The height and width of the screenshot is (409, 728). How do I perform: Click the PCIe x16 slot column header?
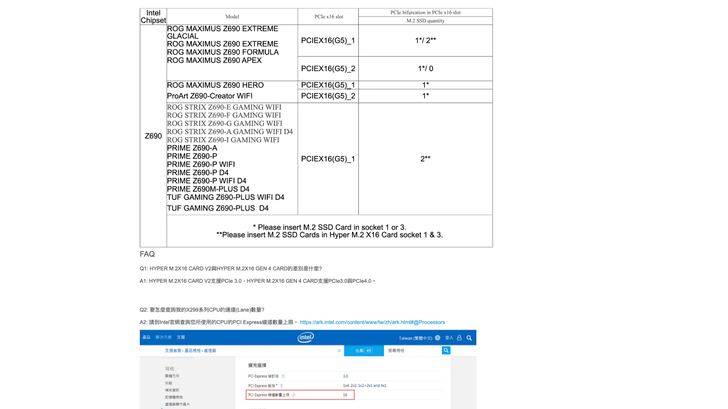tap(329, 16)
